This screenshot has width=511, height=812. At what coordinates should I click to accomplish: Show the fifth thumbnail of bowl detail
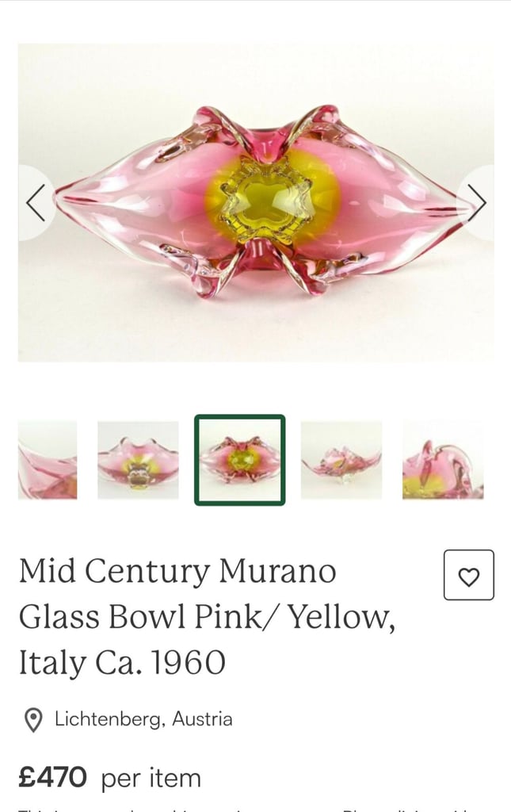(443, 461)
